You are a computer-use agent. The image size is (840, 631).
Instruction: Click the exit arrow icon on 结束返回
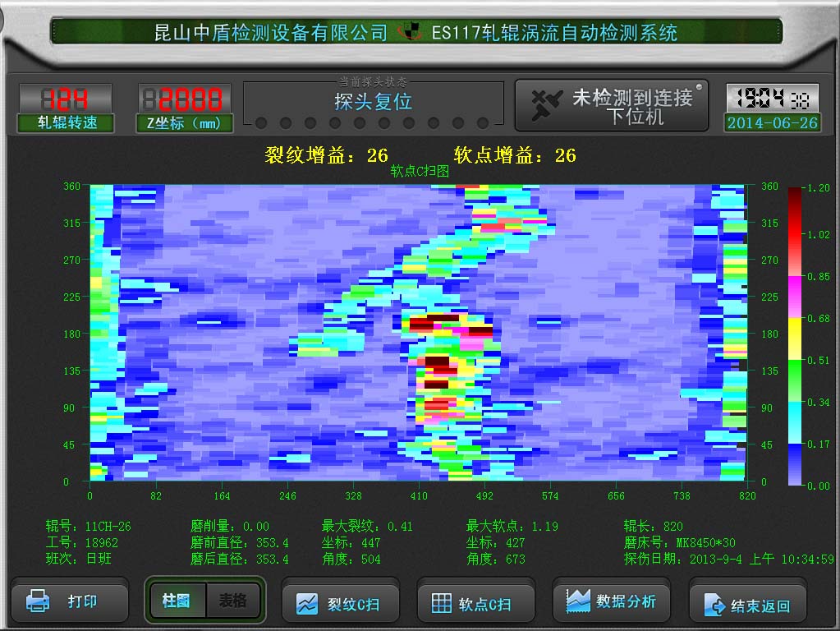pos(714,605)
